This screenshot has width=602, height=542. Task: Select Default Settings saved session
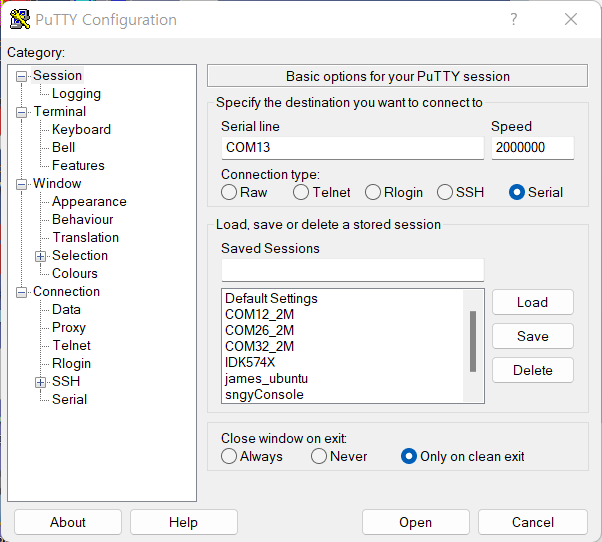click(x=271, y=299)
